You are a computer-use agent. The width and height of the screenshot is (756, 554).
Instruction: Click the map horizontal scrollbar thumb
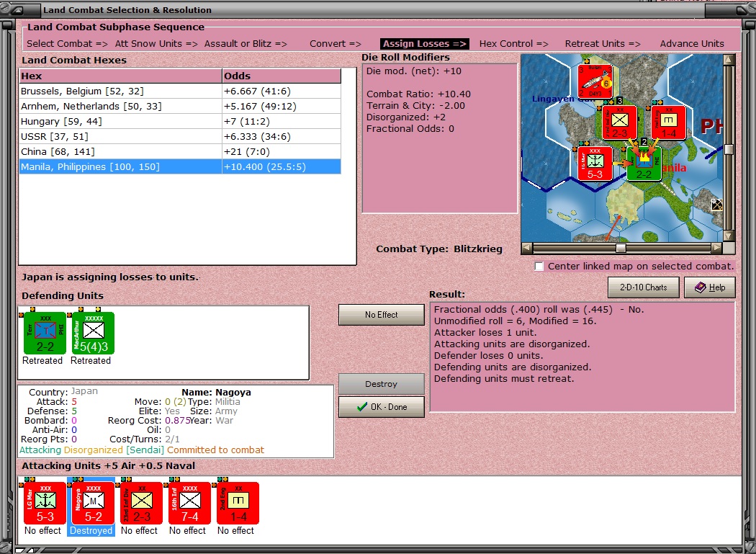pos(621,248)
